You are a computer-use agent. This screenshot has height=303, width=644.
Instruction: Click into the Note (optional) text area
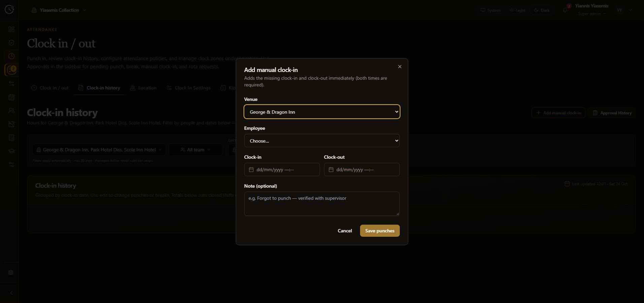[322, 204]
